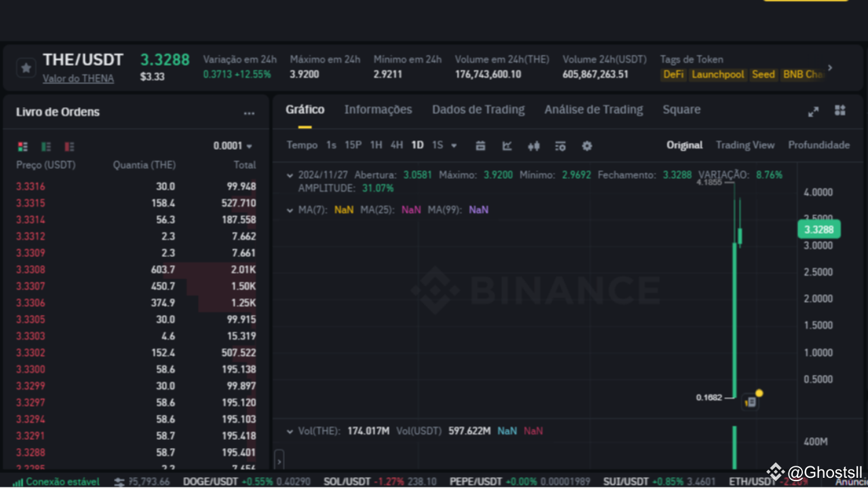The height and width of the screenshot is (488, 868).
Task: Open the chart settings gear icon
Action: (587, 146)
